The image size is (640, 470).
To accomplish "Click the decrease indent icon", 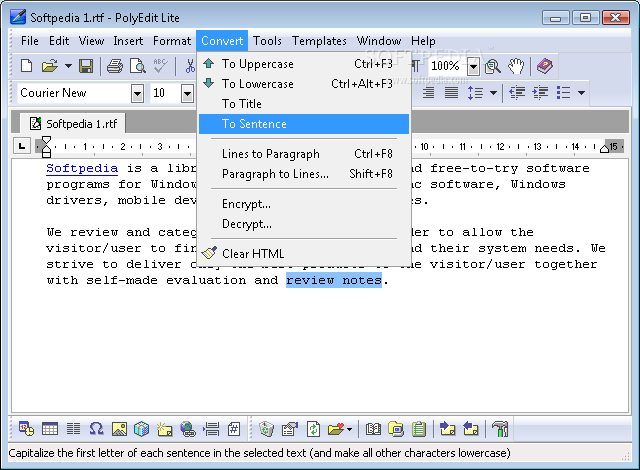I will pos(517,93).
